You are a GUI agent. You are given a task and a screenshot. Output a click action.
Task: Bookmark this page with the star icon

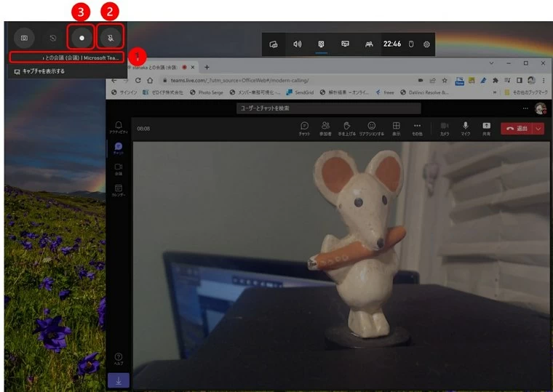click(445, 81)
